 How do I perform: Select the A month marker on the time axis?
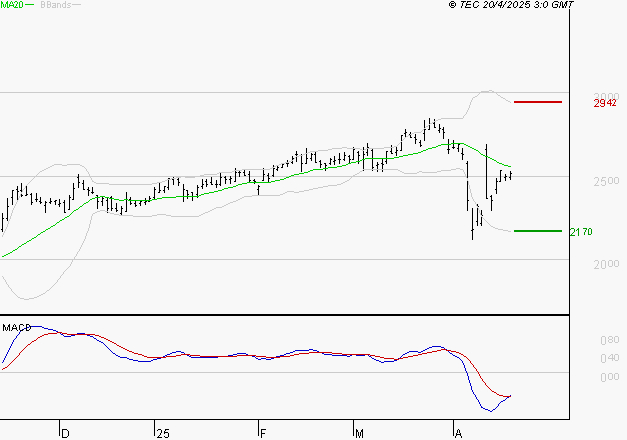tap(458, 433)
